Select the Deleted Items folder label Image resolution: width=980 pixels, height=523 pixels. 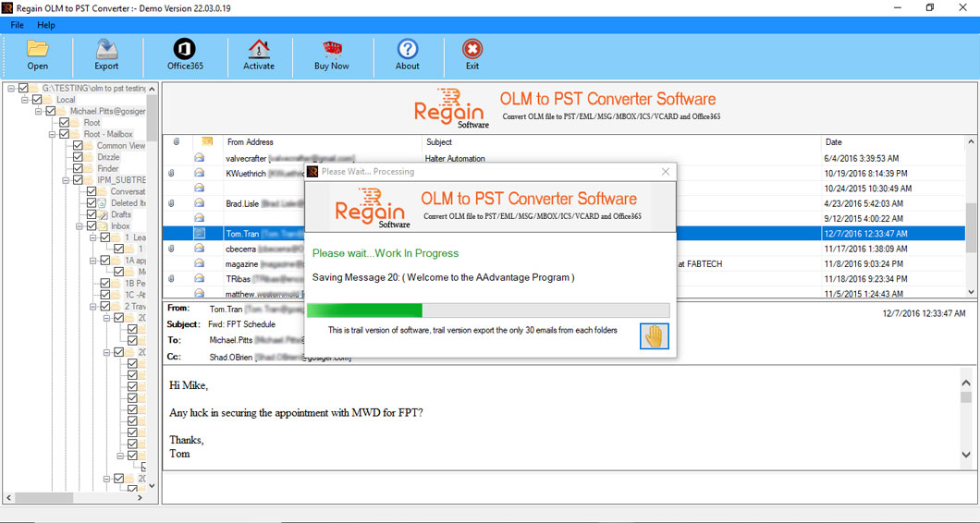click(x=129, y=203)
